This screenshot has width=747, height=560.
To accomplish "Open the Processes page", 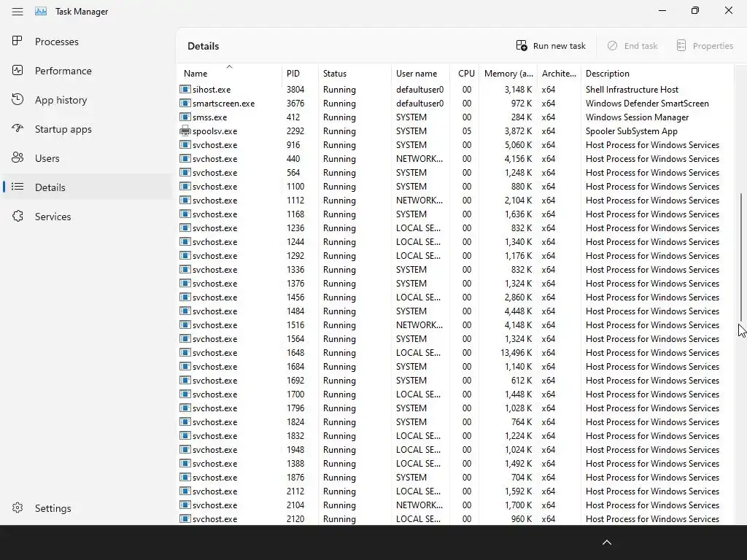I will click(57, 42).
